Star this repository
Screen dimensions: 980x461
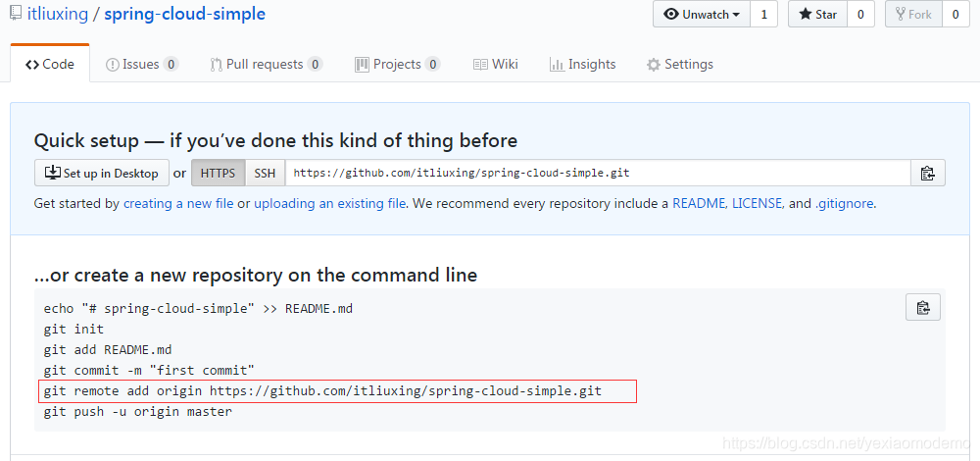click(x=817, y=15)
